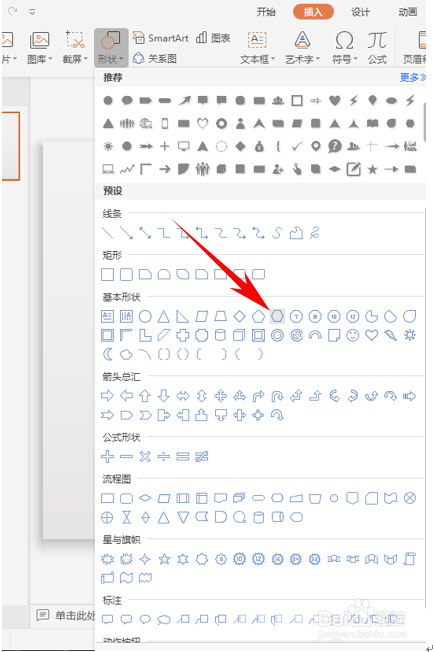
Task: Pick the double-headed arrow line
Action: pos(145,233)
